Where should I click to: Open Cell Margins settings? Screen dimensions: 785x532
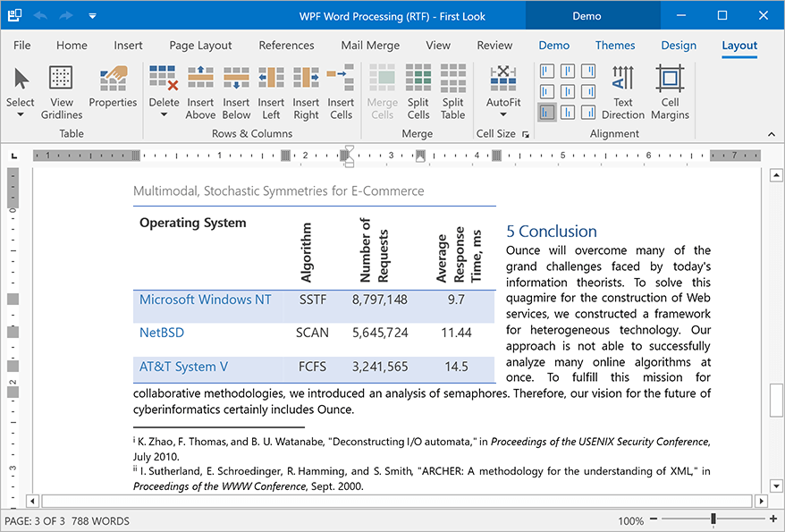(x=670, y=89)
